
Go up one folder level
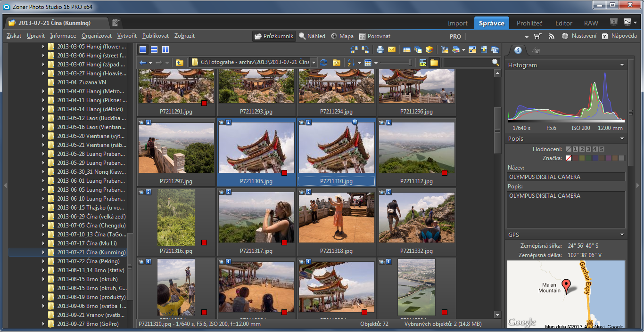pyautogui.click(x=180, y=63)
